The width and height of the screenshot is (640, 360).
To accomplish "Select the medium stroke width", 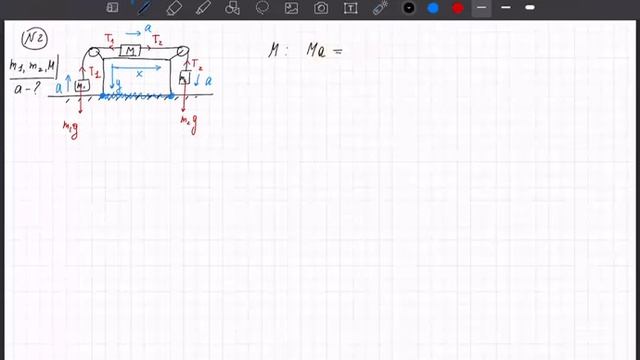I will pyautogui.click(x=506, y=8).
